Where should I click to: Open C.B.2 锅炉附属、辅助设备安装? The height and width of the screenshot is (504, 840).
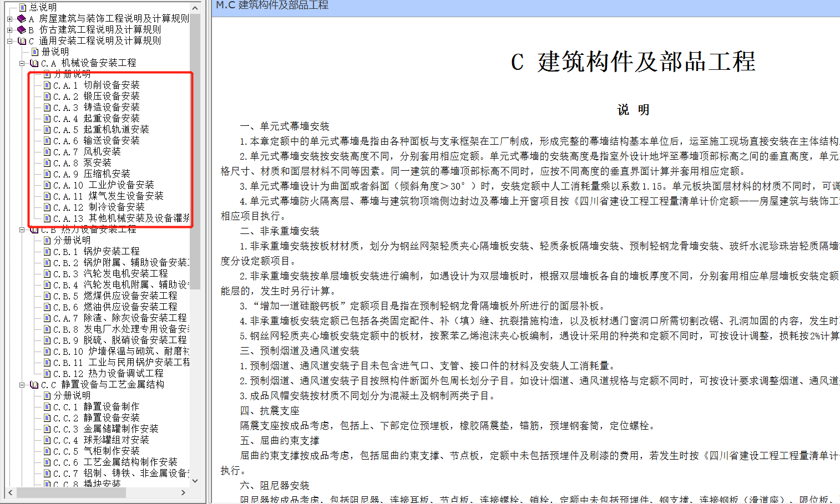point(121,262)
